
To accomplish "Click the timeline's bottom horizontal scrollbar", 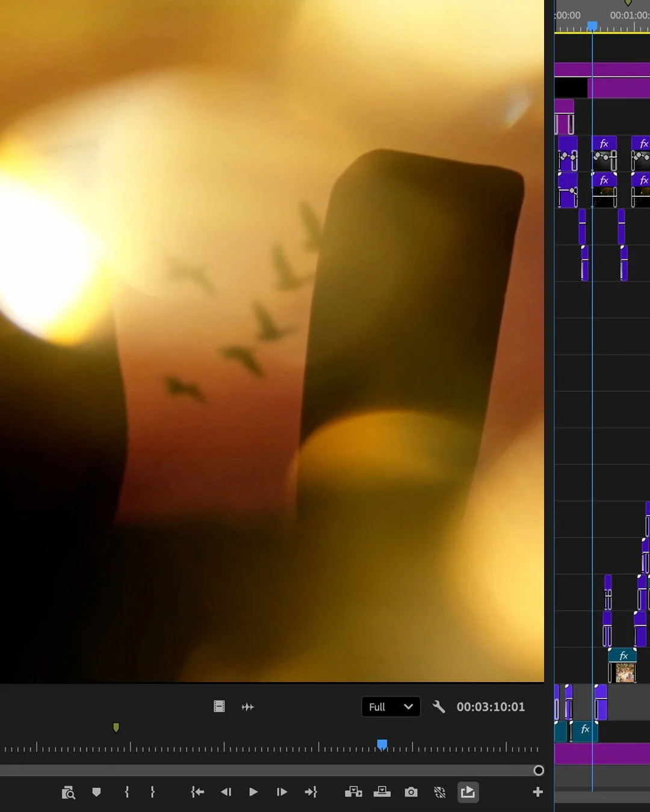I will tap(602, 796).
